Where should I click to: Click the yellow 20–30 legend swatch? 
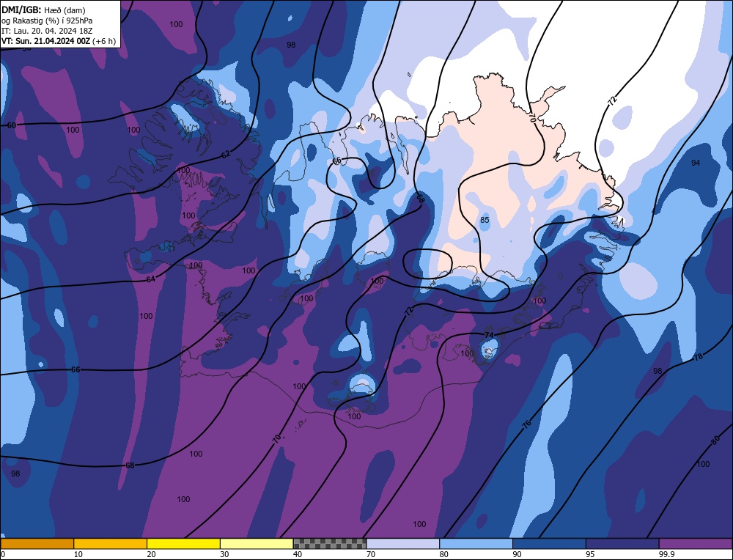coord(183,543)
